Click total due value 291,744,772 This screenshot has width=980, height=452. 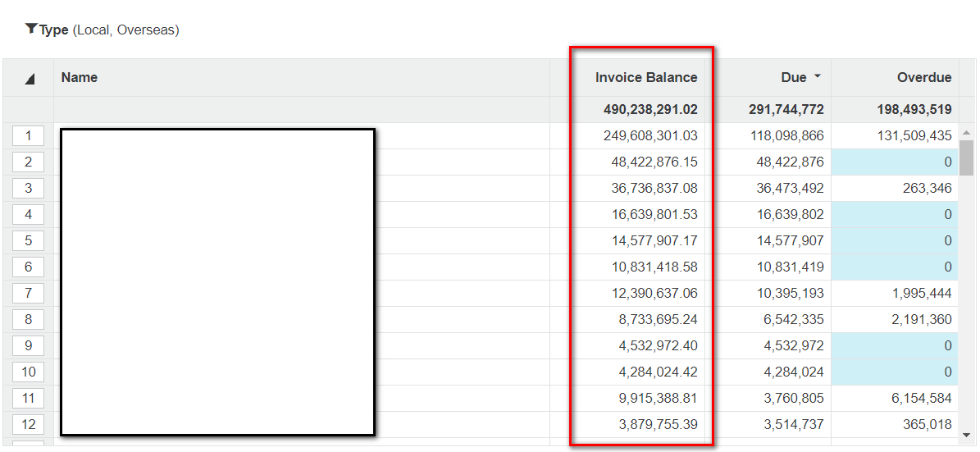786,110
